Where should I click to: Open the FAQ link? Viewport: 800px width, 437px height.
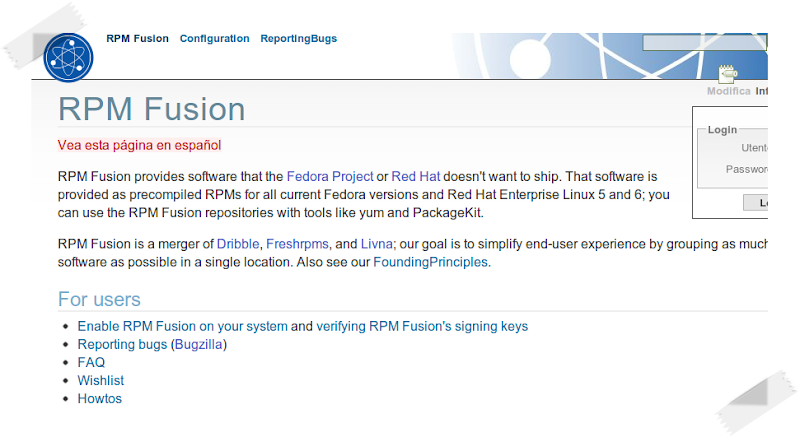tap(91, 363)
